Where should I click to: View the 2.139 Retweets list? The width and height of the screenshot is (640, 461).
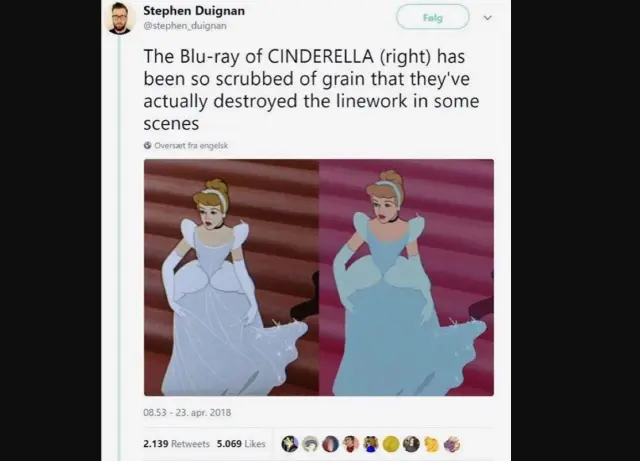(176, 443)
